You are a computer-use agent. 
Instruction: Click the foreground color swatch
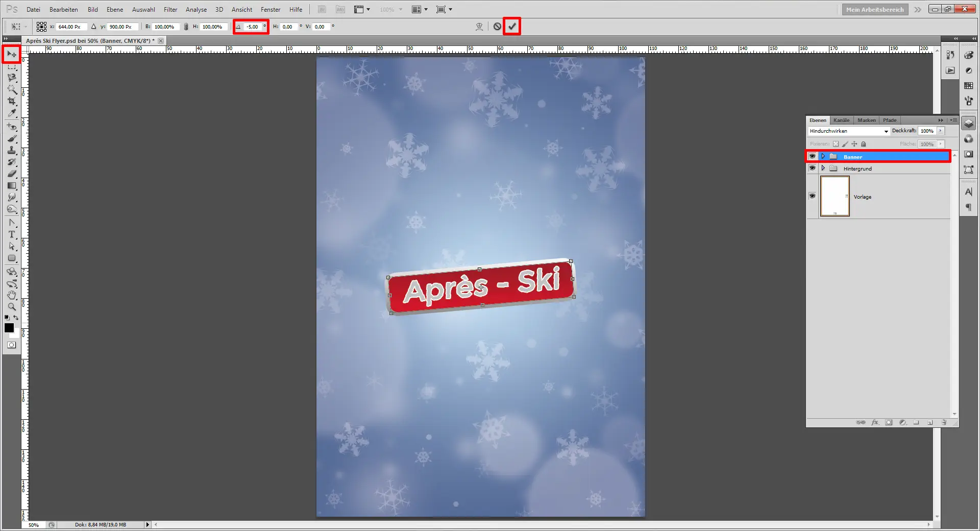(9, 328)
